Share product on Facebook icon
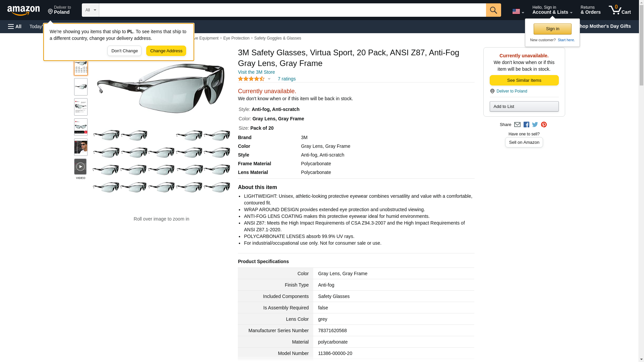 (526, 125)
